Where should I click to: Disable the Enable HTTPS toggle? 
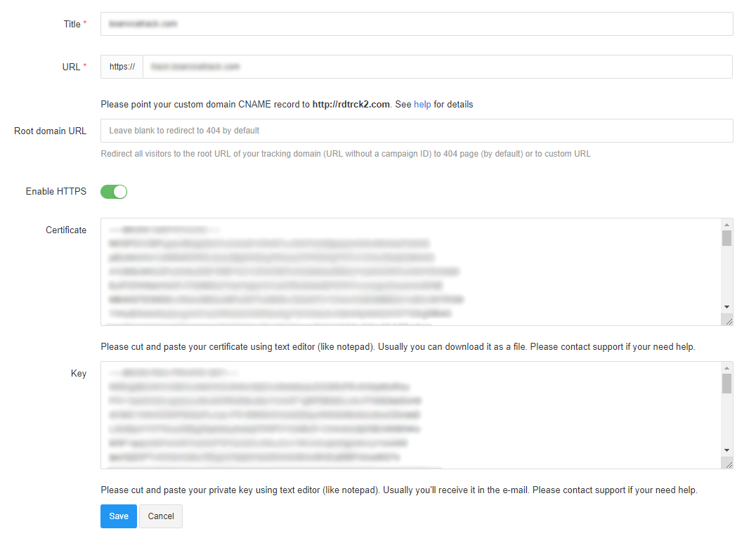tap(114, 192)
